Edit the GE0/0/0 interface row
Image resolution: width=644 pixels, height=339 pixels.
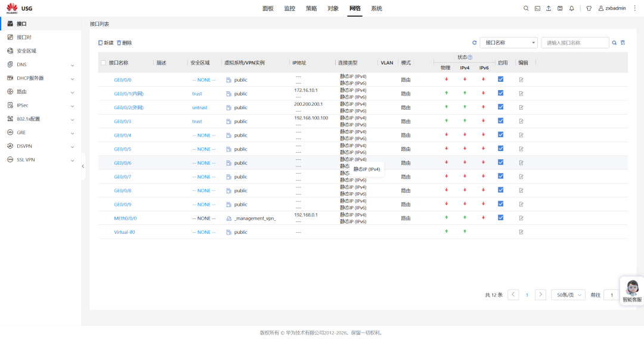[521, 80]
